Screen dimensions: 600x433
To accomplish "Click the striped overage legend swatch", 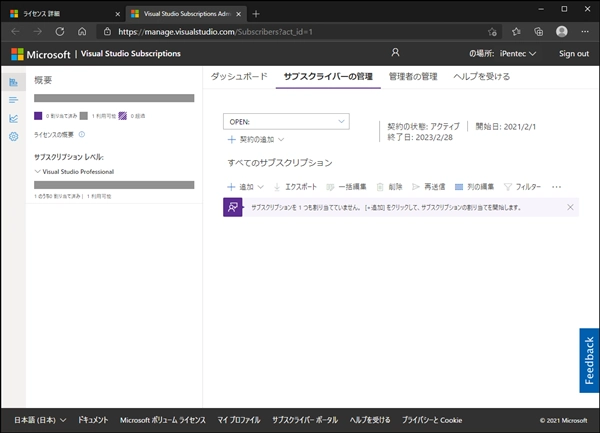I will coord(122,116).
